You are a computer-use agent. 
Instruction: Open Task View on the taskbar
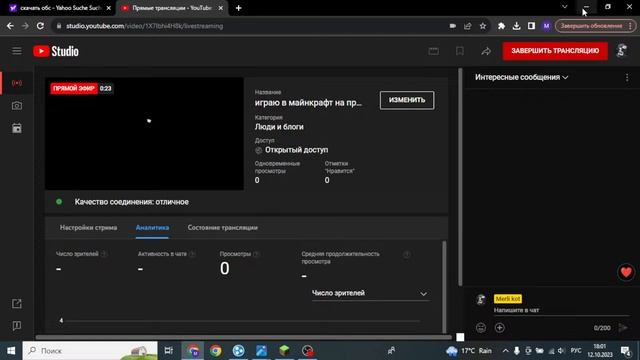[169, 351]
